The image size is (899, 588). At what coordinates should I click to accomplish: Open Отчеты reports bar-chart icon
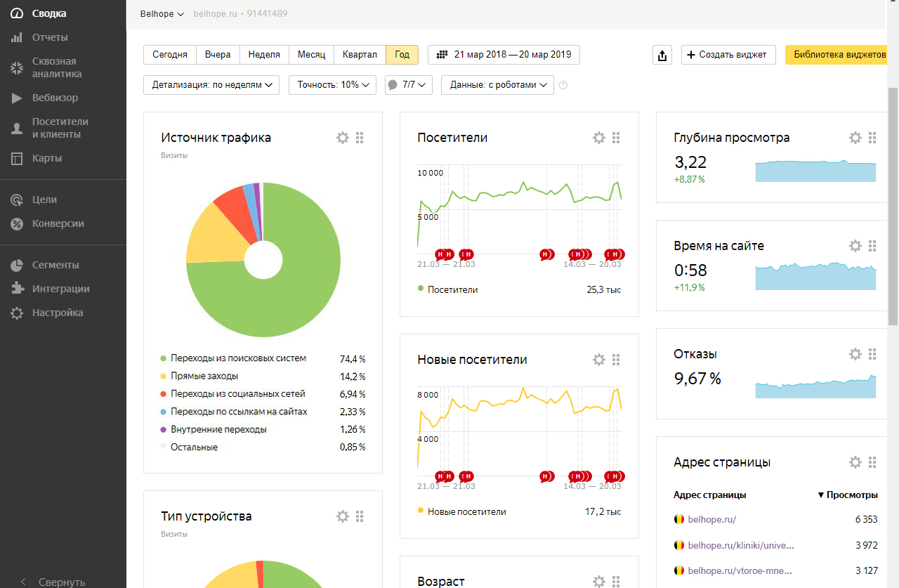[x=17, y=37]
